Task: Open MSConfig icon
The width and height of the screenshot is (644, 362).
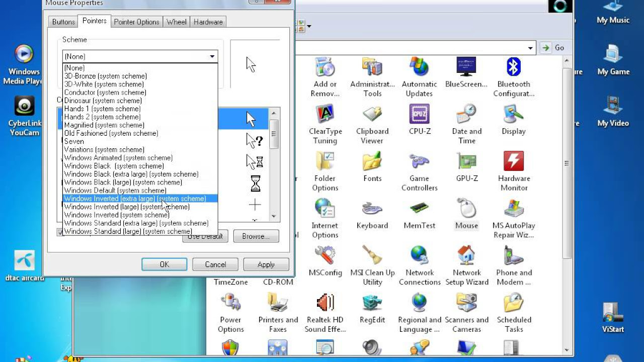Action: [x=325, y=255]
